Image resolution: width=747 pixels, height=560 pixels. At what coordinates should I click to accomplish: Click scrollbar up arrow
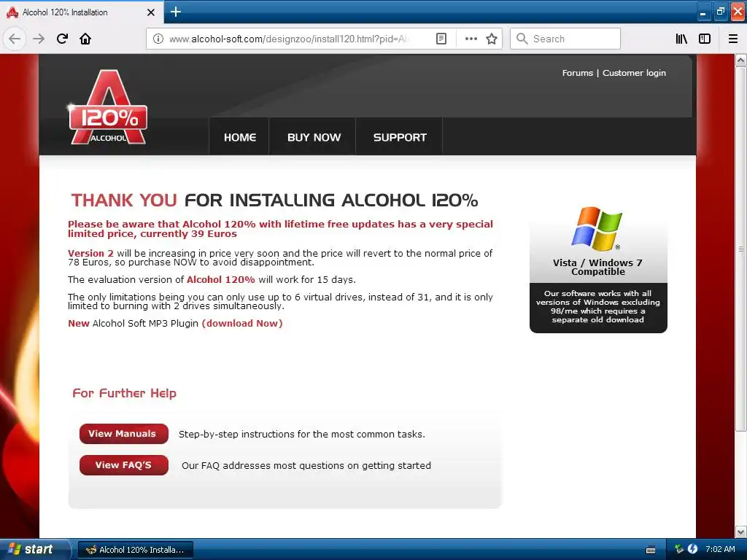(x=741, y=61)
